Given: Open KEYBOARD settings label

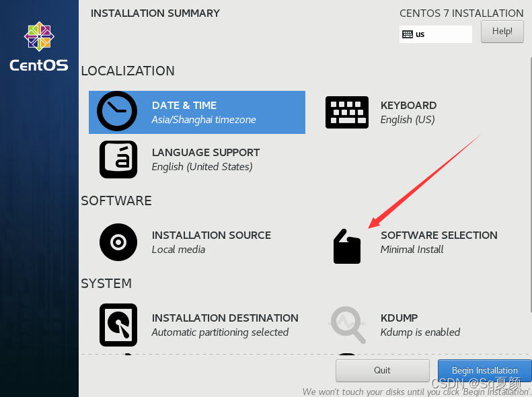Looking at the screenshot, I should point(408,106).
